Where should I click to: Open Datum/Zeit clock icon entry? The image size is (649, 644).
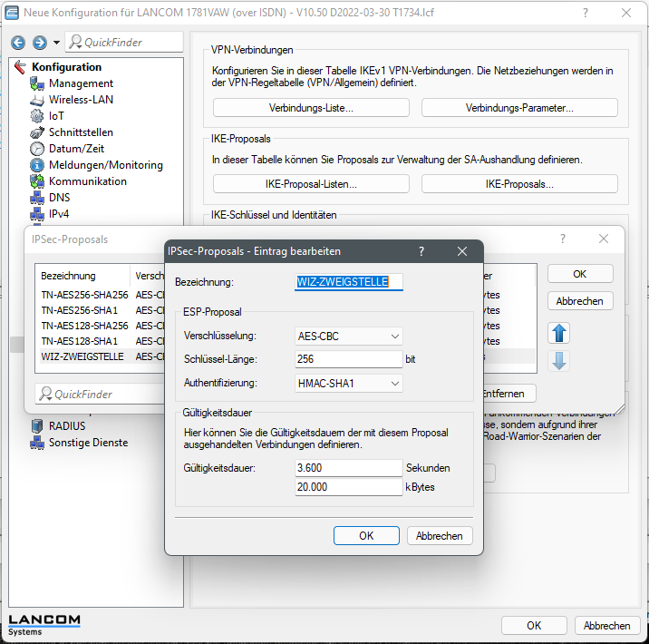click(37, 149)
